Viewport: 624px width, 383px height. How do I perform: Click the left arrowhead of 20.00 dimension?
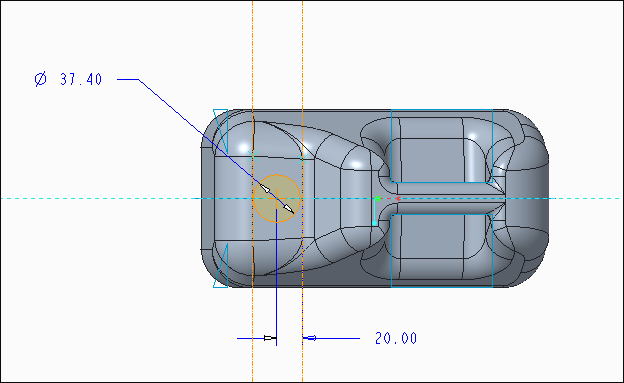pos(270,338)
